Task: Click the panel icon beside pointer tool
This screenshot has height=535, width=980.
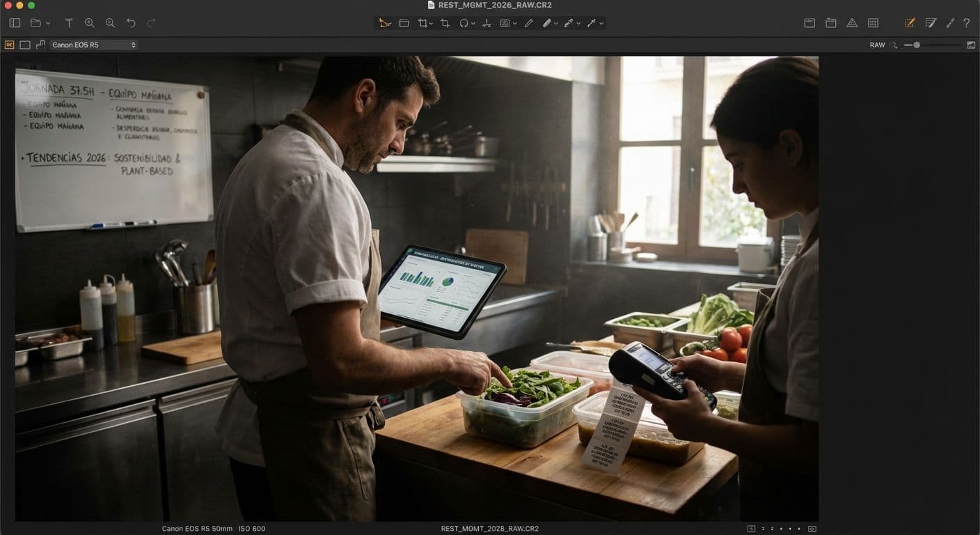Action: pyautogui.click(x=404, y=23)
